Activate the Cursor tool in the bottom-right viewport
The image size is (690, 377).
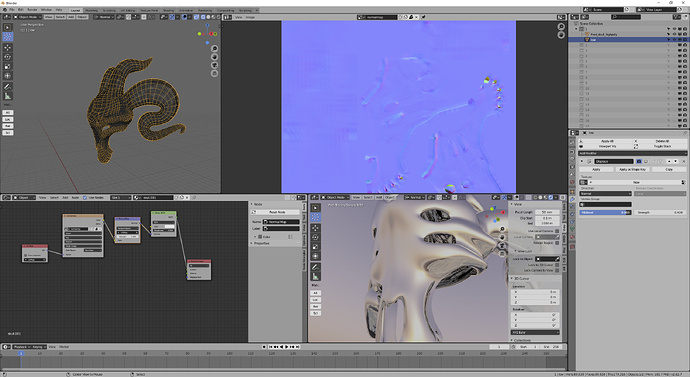point(315,217)
